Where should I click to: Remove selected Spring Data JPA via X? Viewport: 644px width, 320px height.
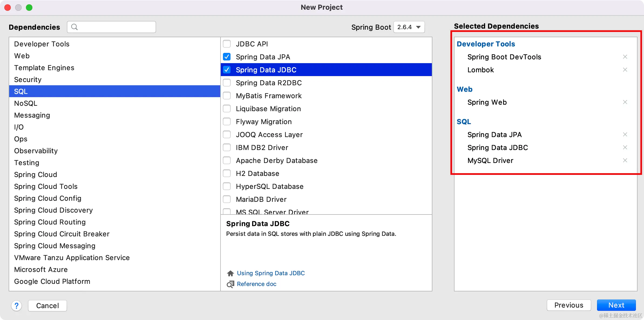pos(625,134)
